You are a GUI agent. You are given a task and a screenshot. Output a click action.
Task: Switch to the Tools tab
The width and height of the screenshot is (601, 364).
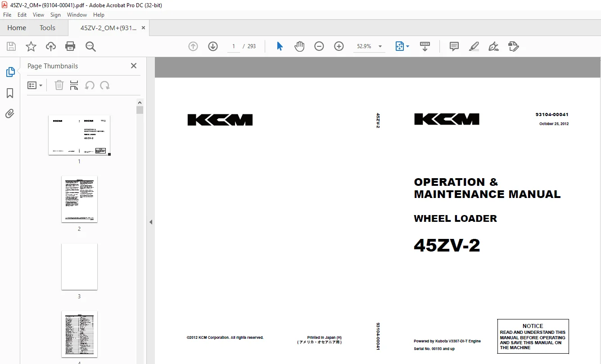pos(47,28)
